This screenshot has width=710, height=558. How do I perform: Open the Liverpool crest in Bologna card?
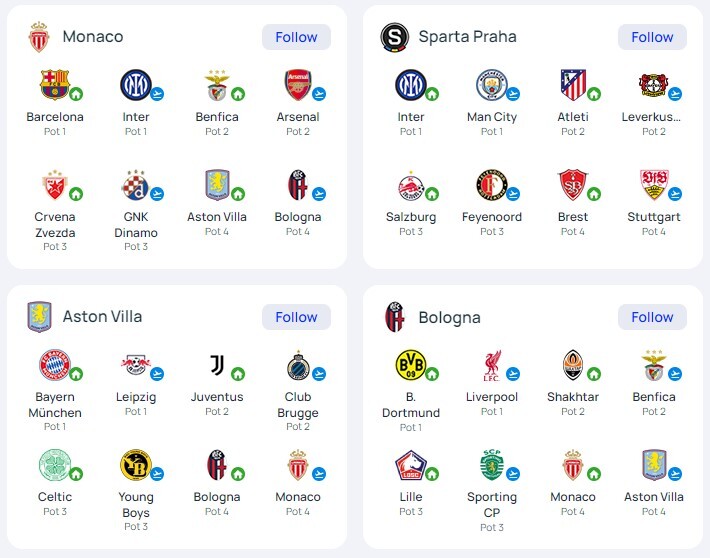click(492, 365)
